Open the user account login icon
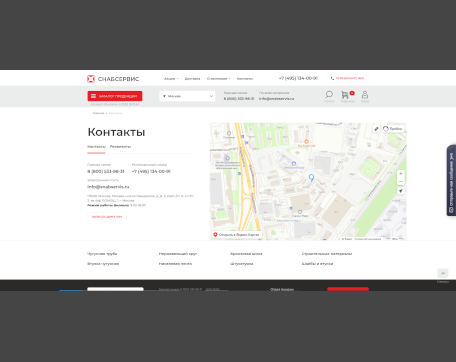456x362 pixels. click(x=365, y=95)
